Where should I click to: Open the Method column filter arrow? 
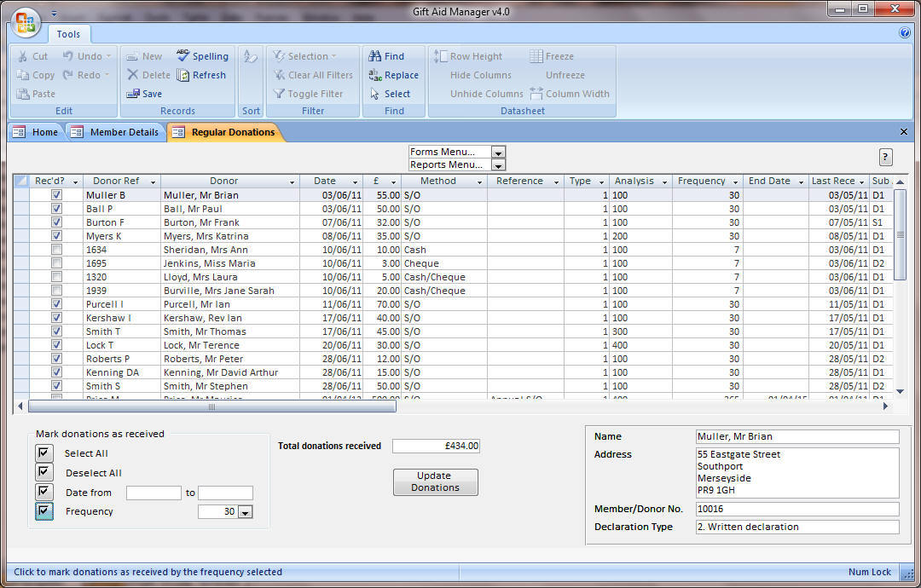479,182
